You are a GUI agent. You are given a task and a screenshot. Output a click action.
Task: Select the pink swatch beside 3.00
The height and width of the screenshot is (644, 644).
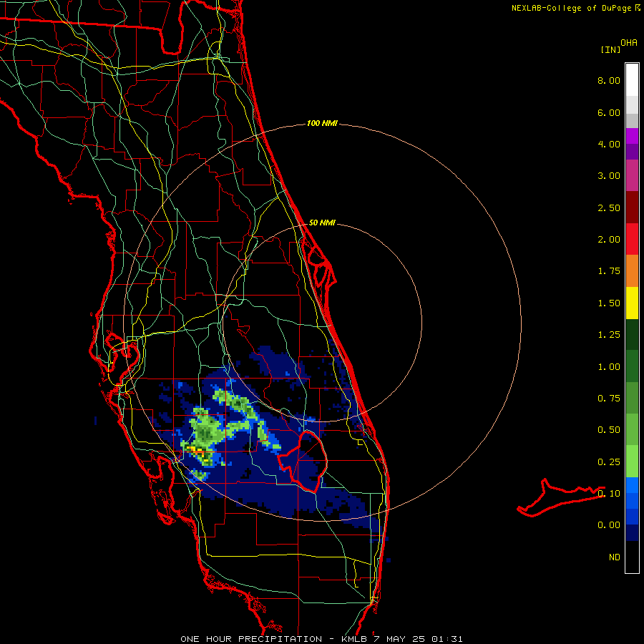point(632,175)
